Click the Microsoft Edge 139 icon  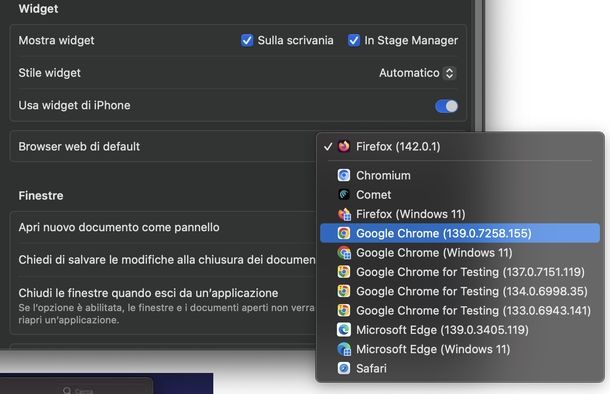[x=344, y=330]
